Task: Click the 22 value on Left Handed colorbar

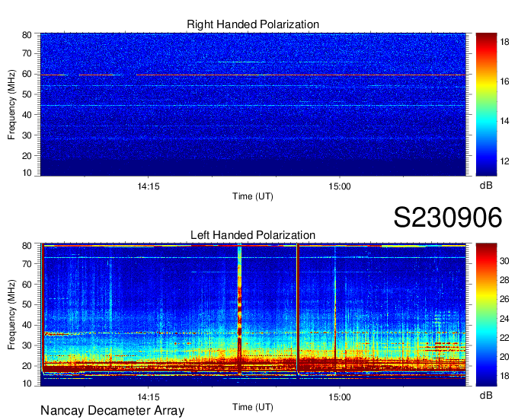Action: click(x=504, y=338)
